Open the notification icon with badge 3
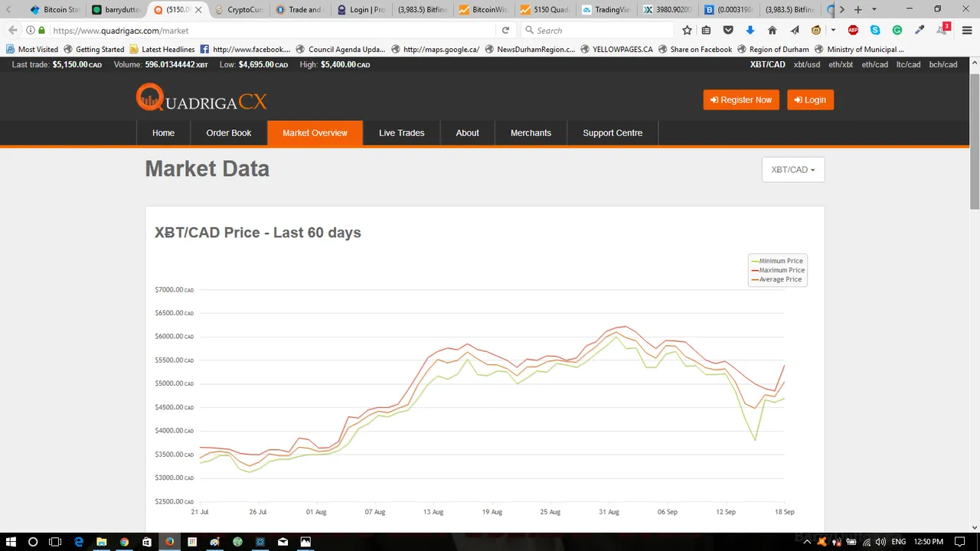 pyautogui.click(x=943, y=29)
